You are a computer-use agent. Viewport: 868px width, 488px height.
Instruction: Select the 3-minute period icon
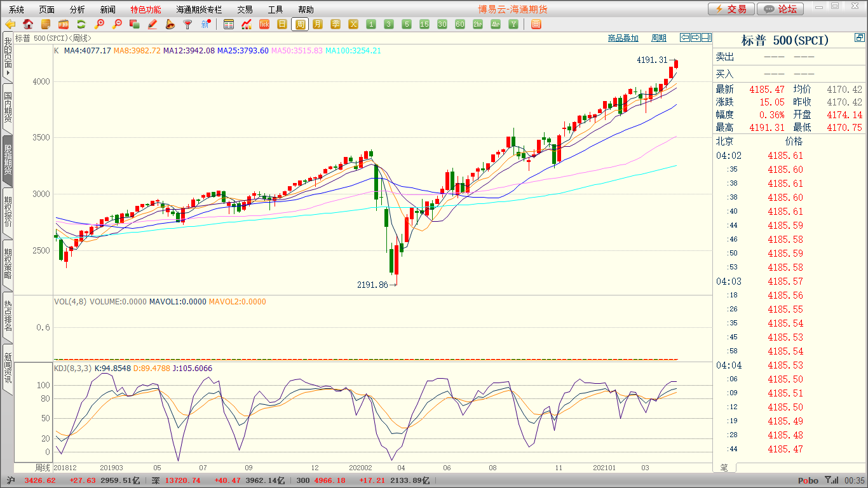(x=389, y=24)
